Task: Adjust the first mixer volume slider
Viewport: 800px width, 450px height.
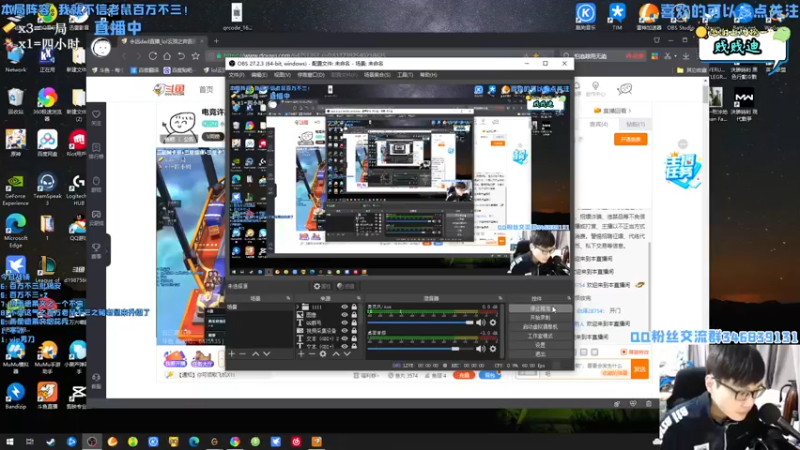Action: [x=420, y=322]
